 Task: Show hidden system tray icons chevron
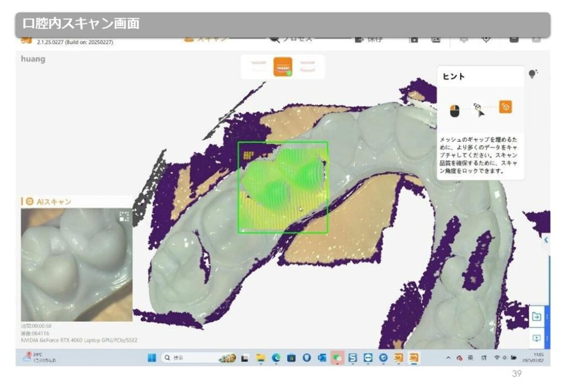(x=448, y=358)
